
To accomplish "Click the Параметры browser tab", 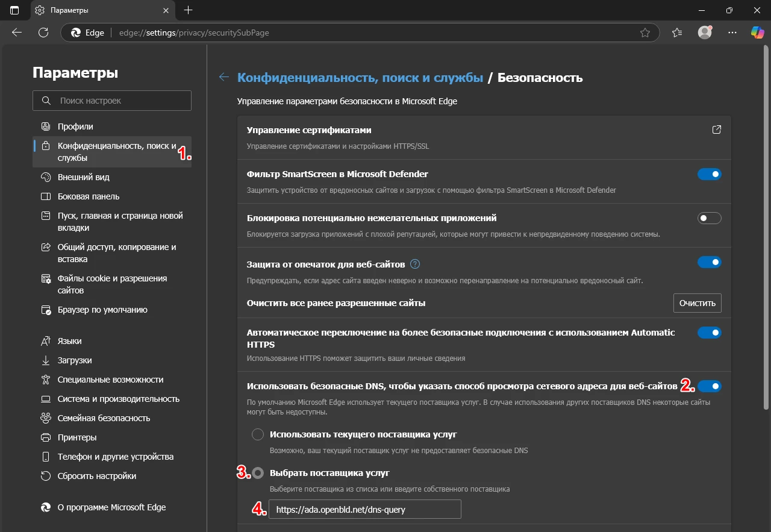I will point(102,10).
